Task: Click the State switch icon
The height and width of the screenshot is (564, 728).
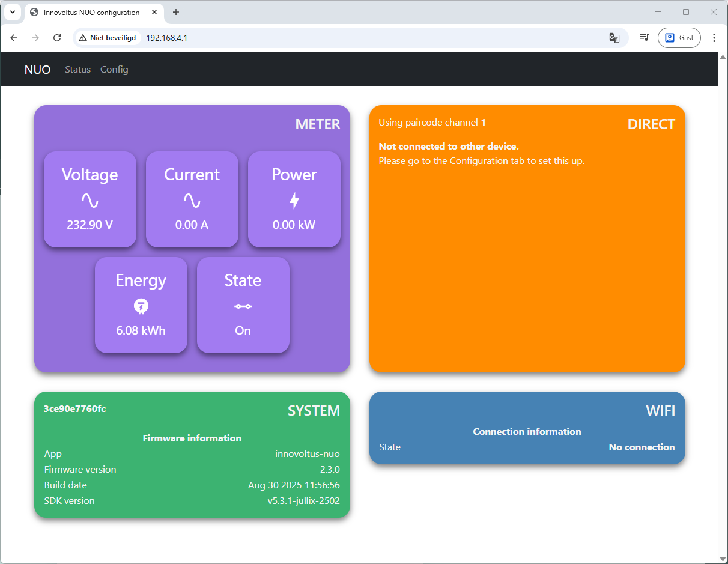Action: (243, 306)
